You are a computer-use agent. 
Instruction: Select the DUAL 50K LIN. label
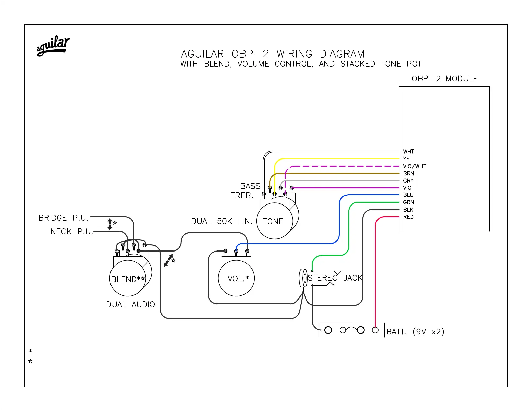click(222, 221)
